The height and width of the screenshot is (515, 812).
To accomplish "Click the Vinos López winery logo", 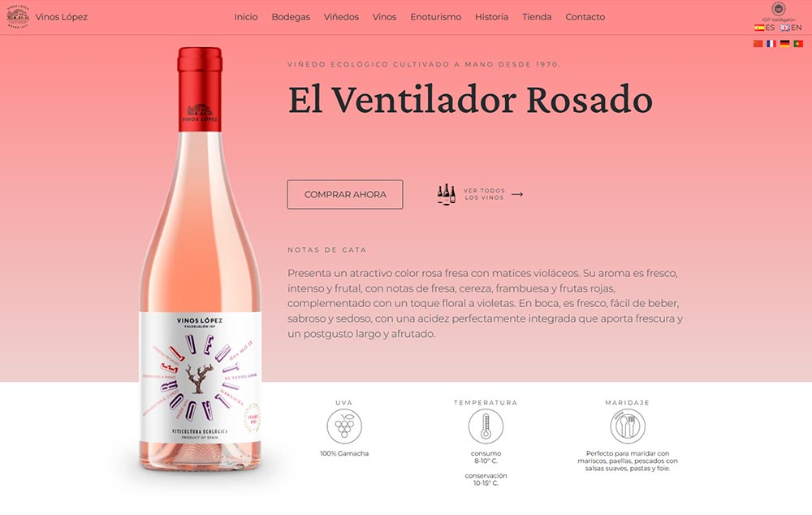I will click(x=18, y=16).
